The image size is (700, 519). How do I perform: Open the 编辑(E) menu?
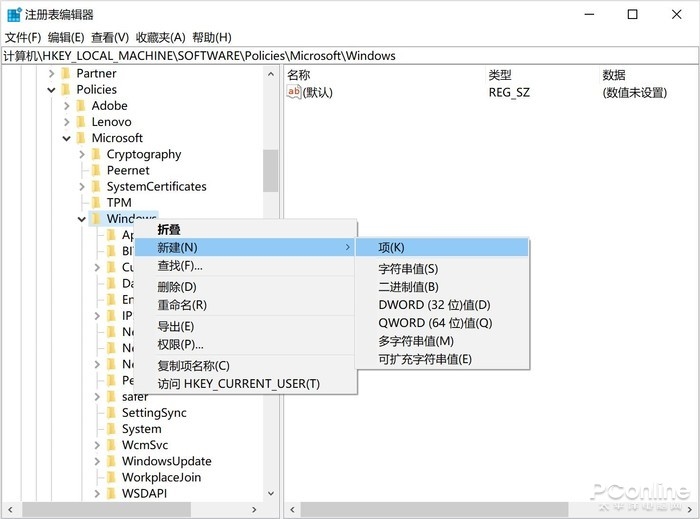[x=66, y=37]
